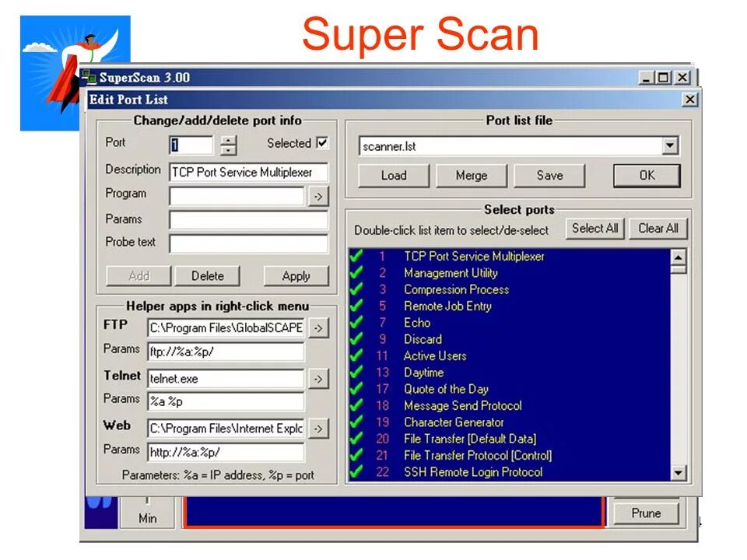Viewport: 747px width, 560px height.
Task: Browse for Program with arrow button
Action: click(318, 196)
